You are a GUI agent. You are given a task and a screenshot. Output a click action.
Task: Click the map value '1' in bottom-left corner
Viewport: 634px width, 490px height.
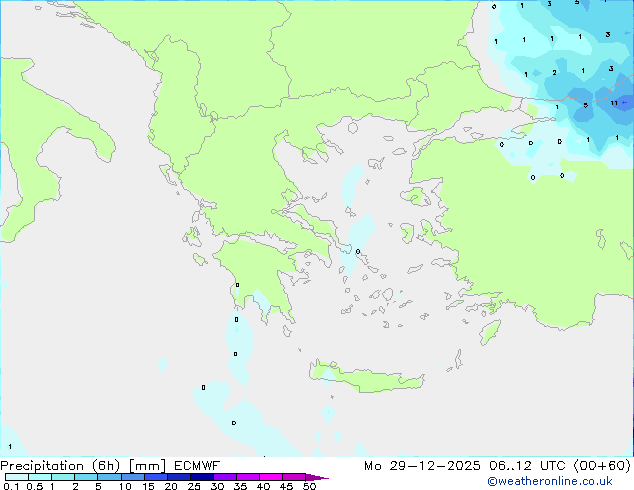tap(10, 447)
